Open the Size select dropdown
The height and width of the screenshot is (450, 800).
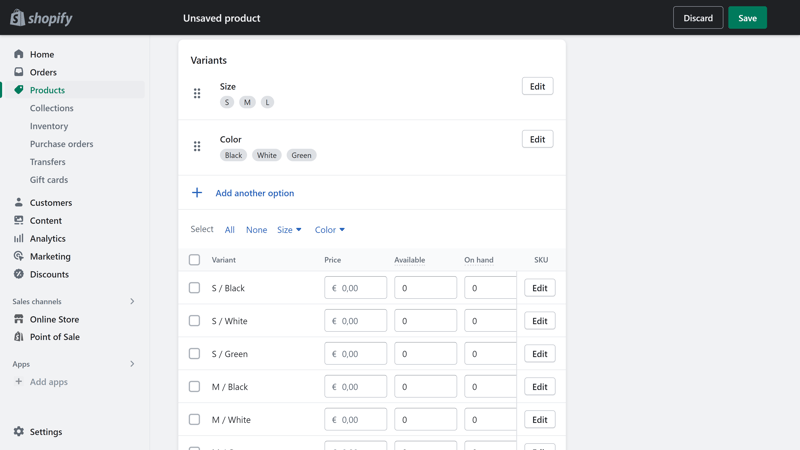coord(289,230)
